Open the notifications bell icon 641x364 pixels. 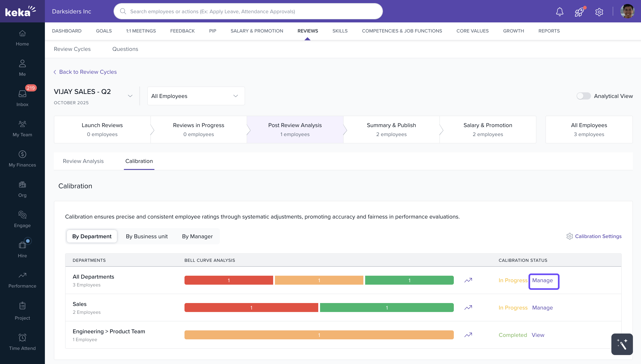pyautogui.click(x=559, y=11)
